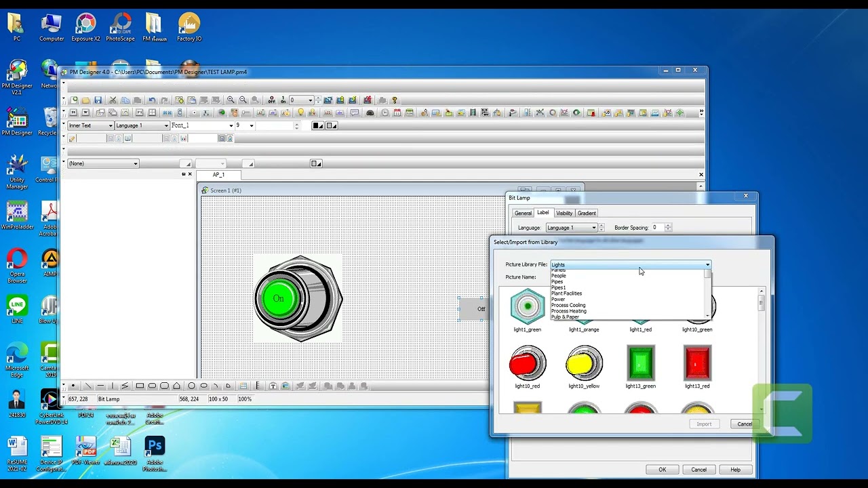Add a clock object from the toolbar
This screenshot has width=868, height=488.
(x=385, y=113)
